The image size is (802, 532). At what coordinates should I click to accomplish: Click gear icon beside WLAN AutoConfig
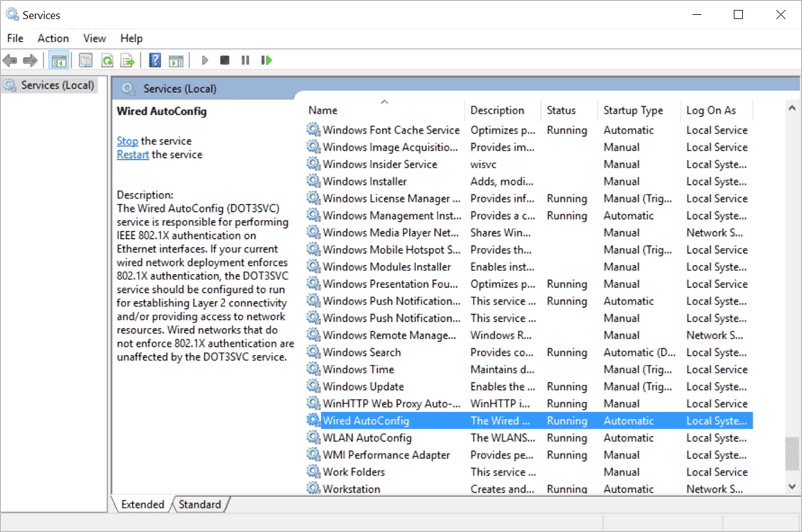coord(314,437)
